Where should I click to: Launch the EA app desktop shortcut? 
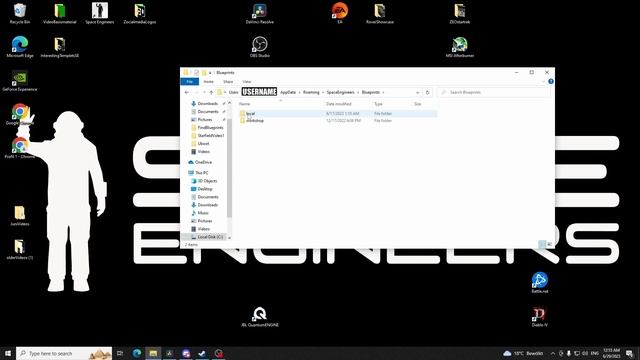click(340, 13)
